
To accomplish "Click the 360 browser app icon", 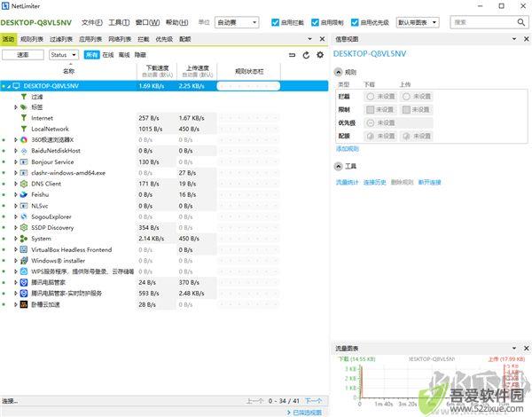I will 24,139.
